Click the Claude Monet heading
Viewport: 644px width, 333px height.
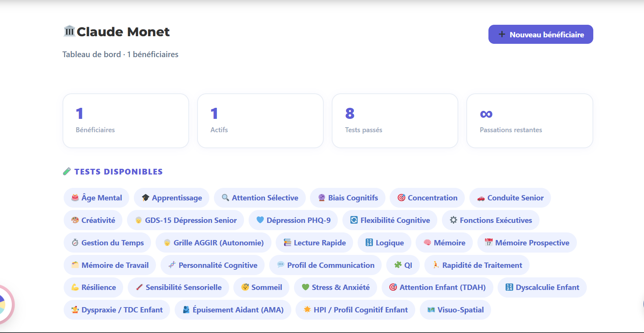(x=123, y=32)
